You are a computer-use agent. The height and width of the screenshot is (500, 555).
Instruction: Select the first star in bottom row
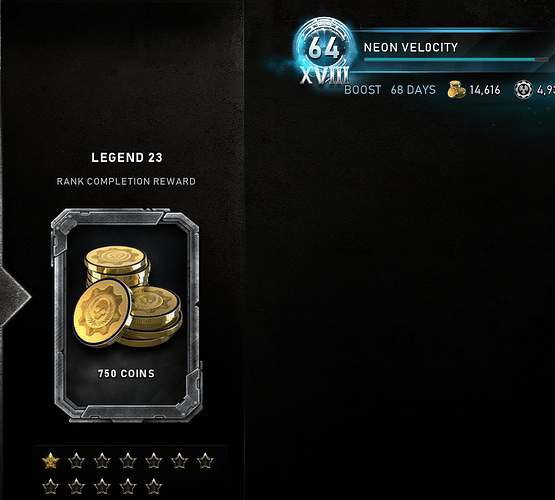click(51, 486)
